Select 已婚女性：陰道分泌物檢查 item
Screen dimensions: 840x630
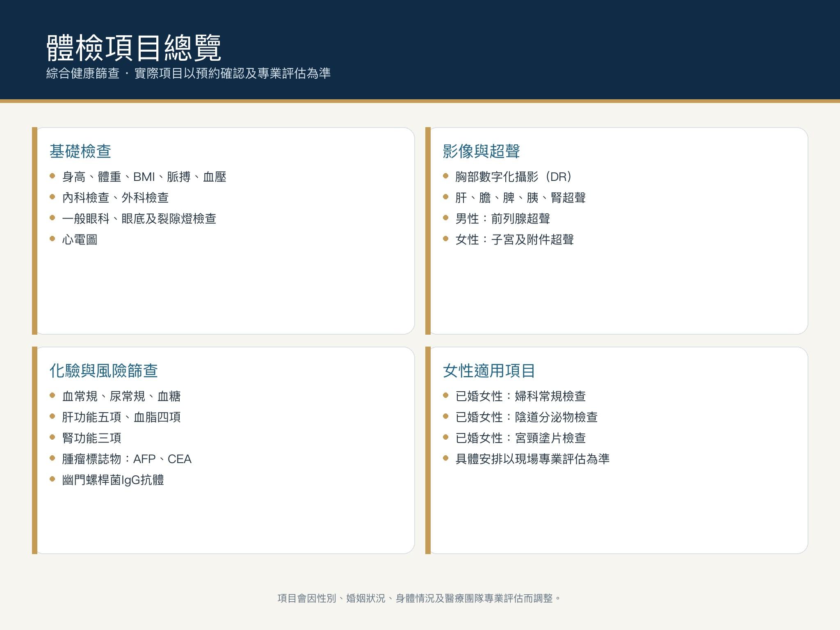527,417
